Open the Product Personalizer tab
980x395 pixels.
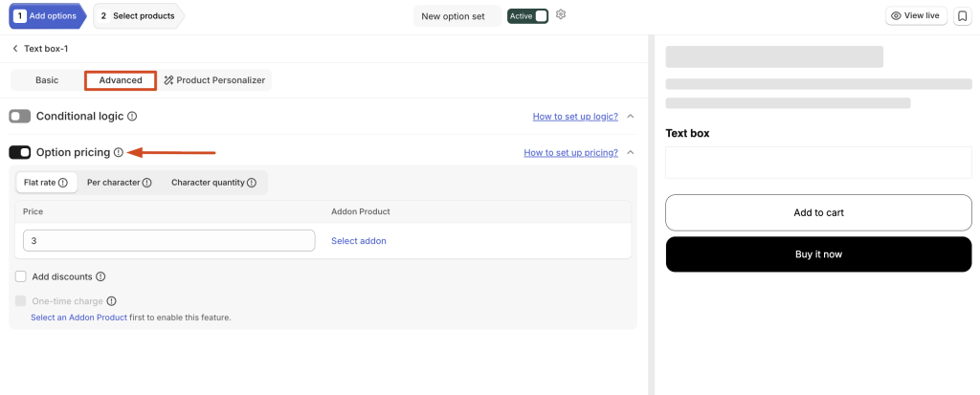[x=214, y=80]
